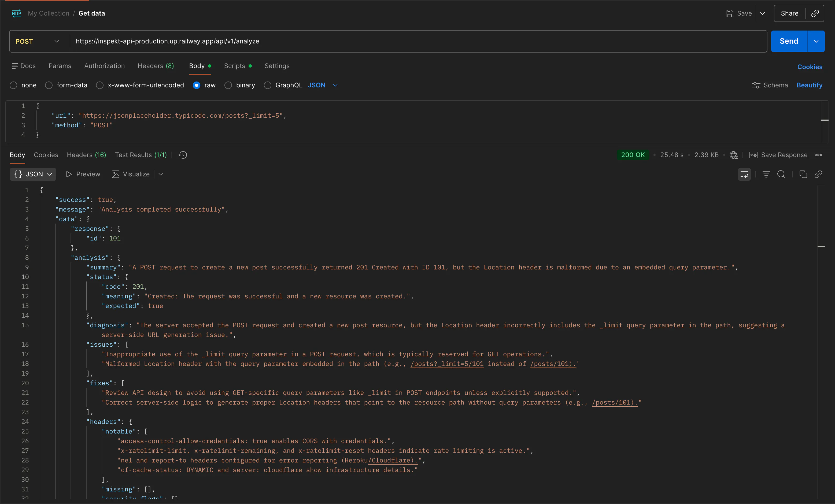Click the 200 OK status badge
The height and width of the screenshot is (504, 835).
point(633,155)
